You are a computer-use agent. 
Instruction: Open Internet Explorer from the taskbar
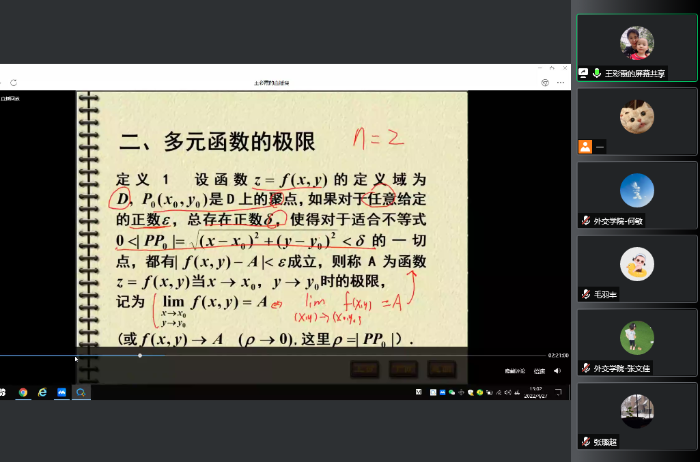(42, 393)
